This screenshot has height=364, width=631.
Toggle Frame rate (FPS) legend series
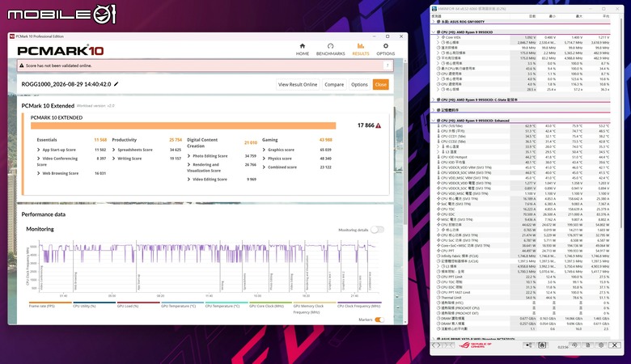pyautogui.click(x=50, y=305)
